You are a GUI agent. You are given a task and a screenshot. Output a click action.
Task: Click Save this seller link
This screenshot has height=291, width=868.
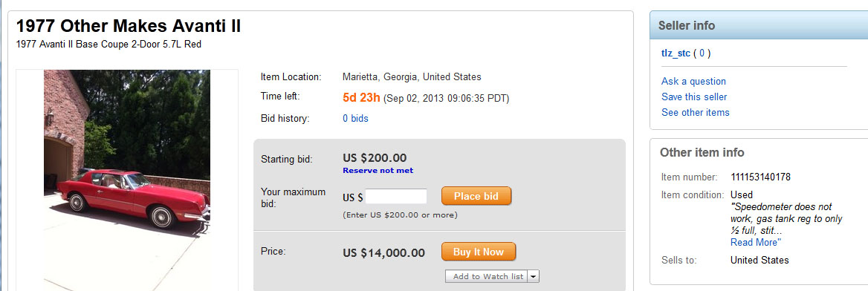click(694, 97)
